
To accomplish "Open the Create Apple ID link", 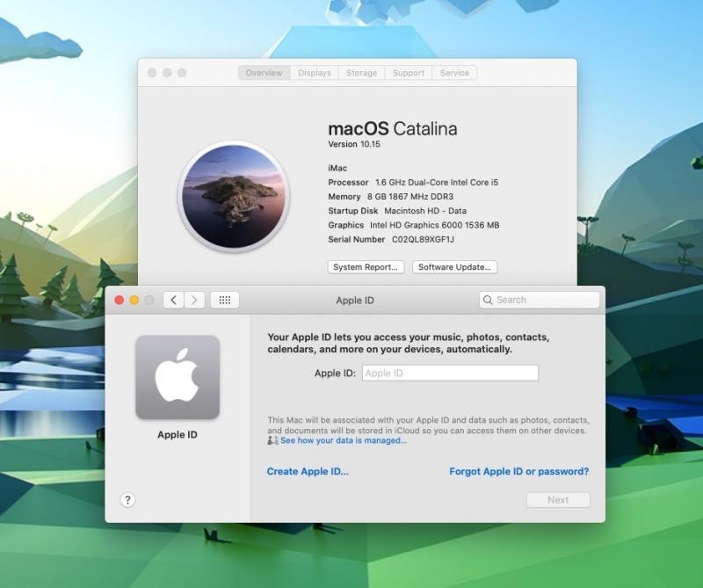I will [x=308, y=471].
